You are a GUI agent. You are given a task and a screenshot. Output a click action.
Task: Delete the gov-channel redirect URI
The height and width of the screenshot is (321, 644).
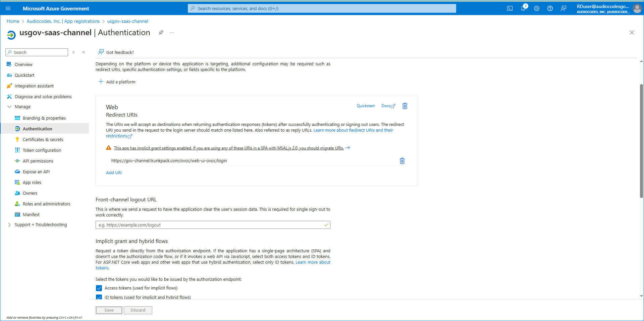(402, 161)
